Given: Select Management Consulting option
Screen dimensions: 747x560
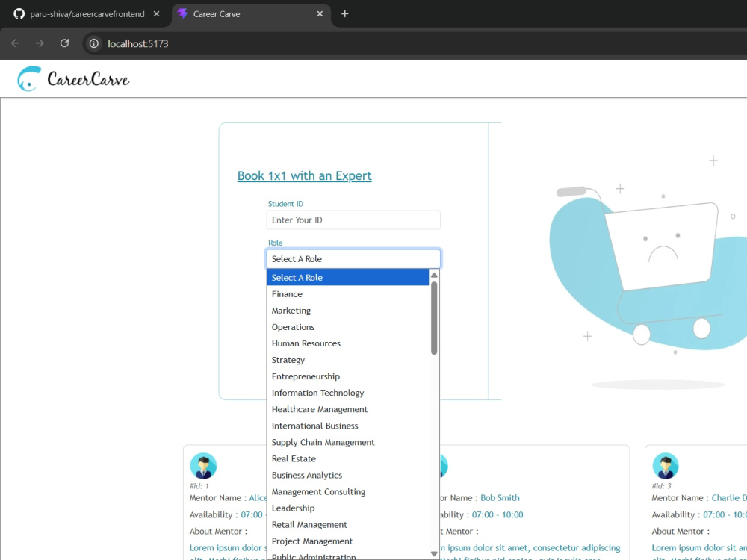Looking at the screenshot, I should coord(348,491).
